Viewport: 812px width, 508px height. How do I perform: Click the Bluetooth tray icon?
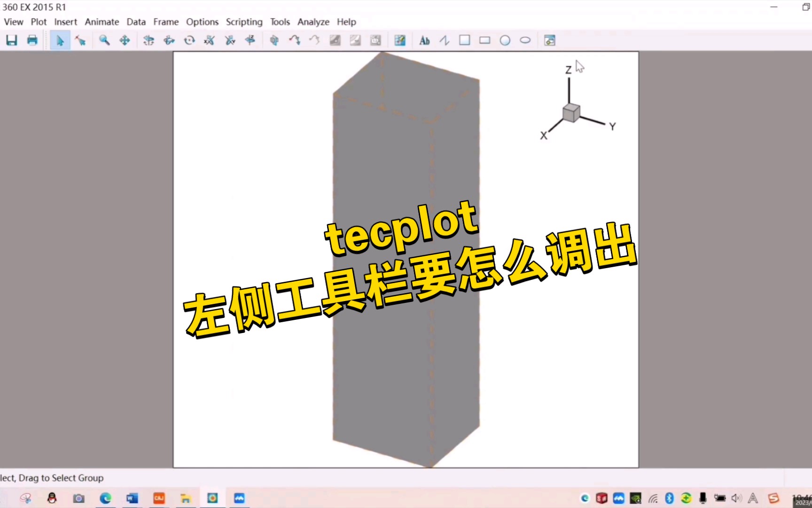click(x=670, y=498)
